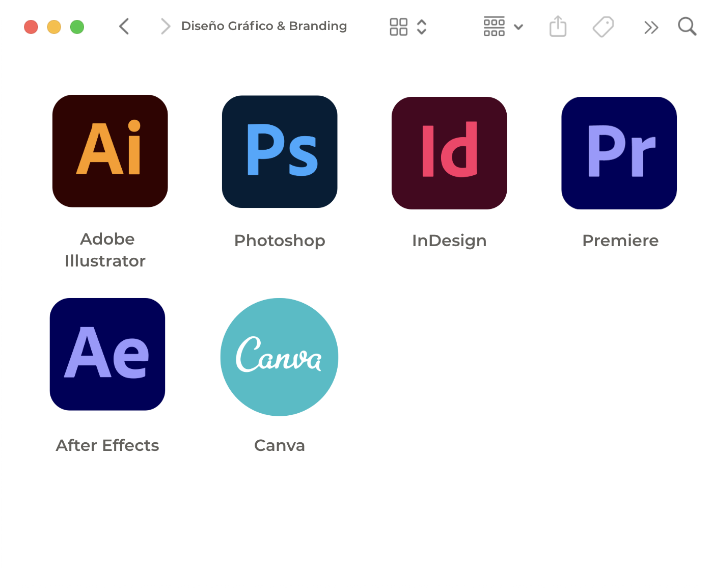Expand the view mode up-down chevrons
Image resolution: width=712 pixels, height=588 pixels.
[422, 26]
